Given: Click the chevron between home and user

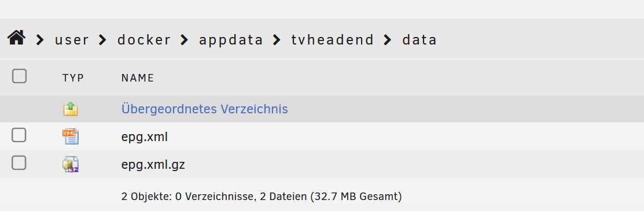Looking at the screenshot, I should coord(41,40).
